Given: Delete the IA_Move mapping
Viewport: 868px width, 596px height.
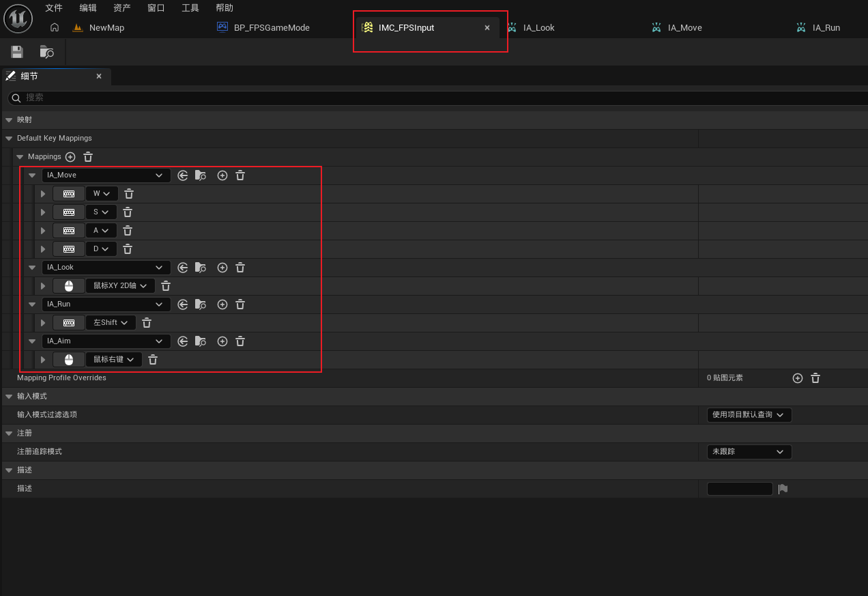Looking at the screenshot, I should 240,175.
